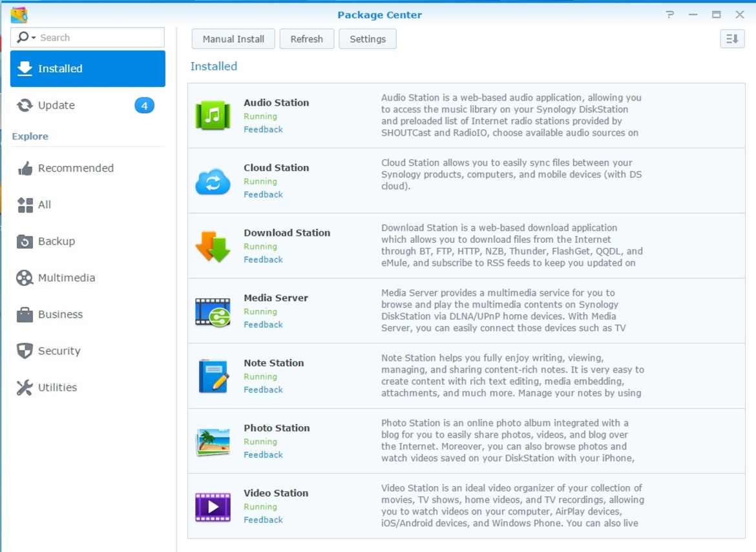The width and height of the screenshot is (756, 552).
Task: Open the Backup category
Action: 88,241
